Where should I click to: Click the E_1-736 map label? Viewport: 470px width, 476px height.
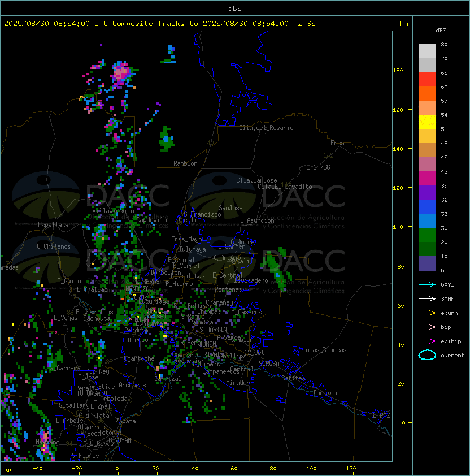[318, 167]
